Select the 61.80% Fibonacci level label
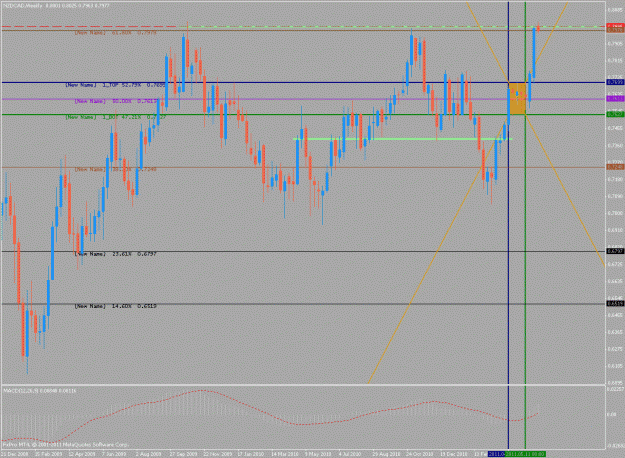 click(116, 33)
